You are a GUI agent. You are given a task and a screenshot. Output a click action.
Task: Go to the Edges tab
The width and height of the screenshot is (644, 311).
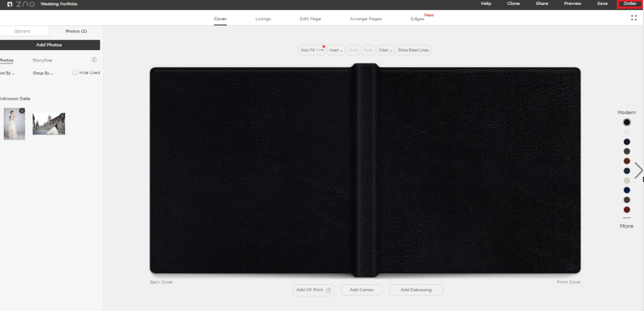pos(417,19)
